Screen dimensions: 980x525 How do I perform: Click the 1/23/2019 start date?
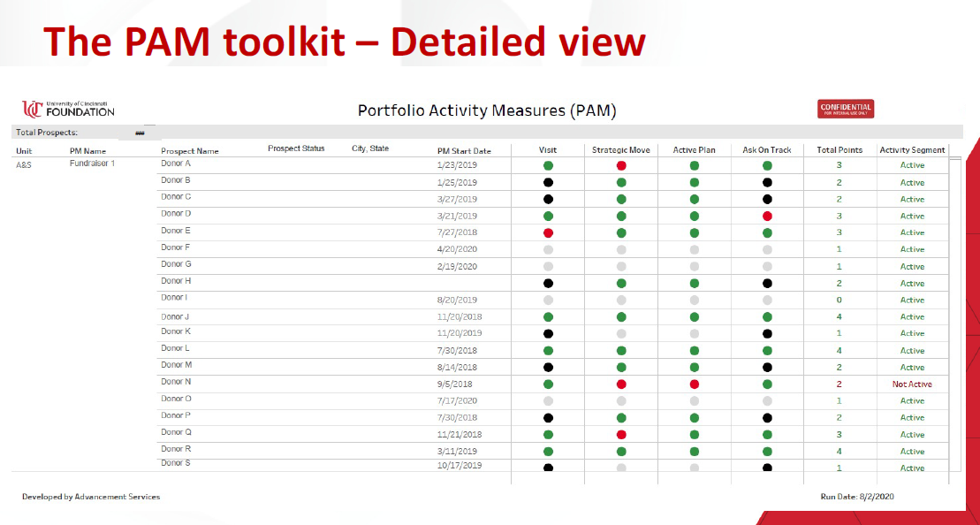pos(456,165)
